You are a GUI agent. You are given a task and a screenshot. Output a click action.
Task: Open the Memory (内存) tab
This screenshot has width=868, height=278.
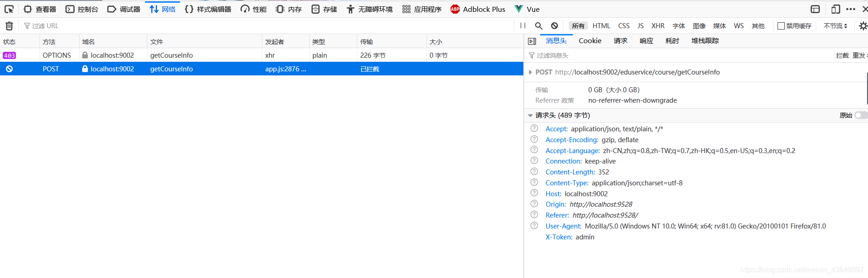tap(289, 9)
